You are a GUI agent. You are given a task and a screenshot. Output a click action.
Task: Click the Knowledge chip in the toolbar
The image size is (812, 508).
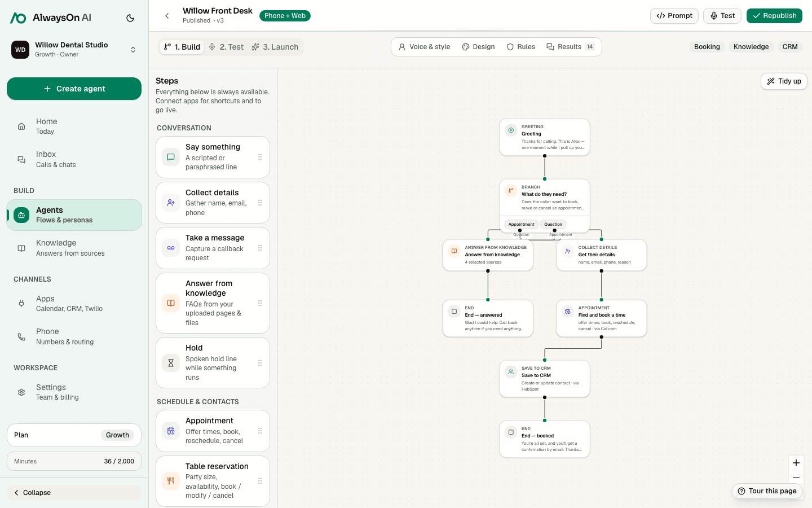pyautogui.click(x=751, y=47)
